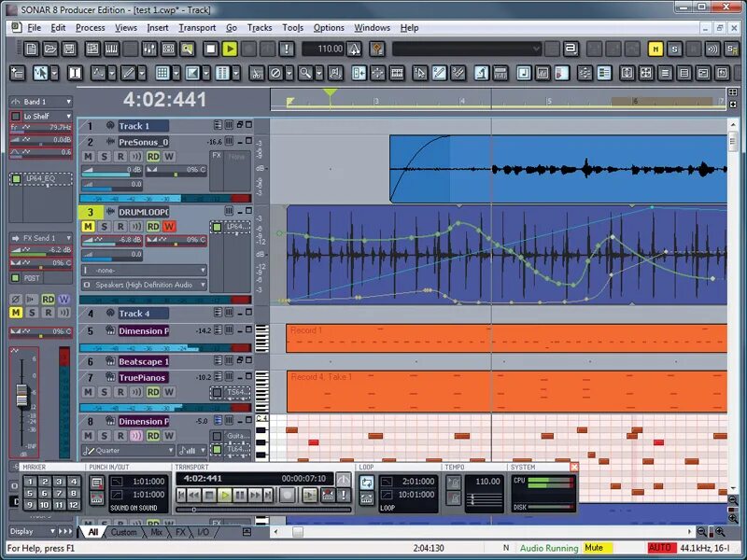Switch to the Mix tab

click(156, 532)
